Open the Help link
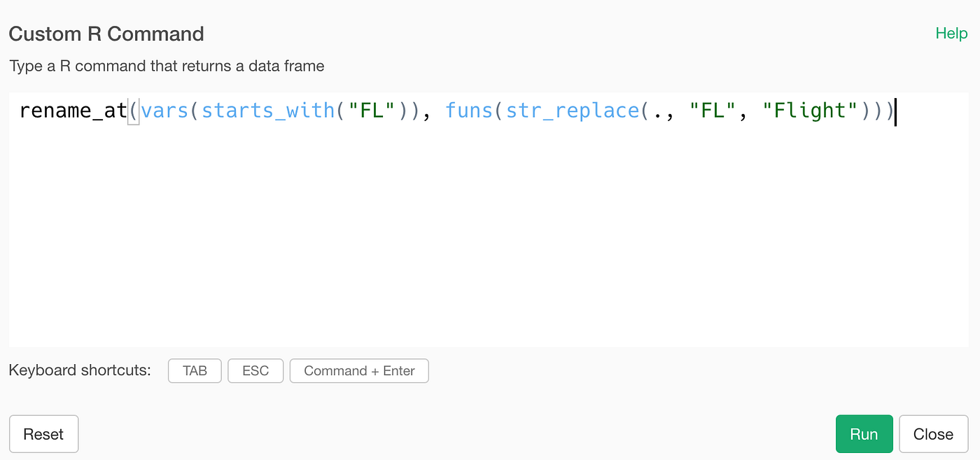 pos(951,33)
